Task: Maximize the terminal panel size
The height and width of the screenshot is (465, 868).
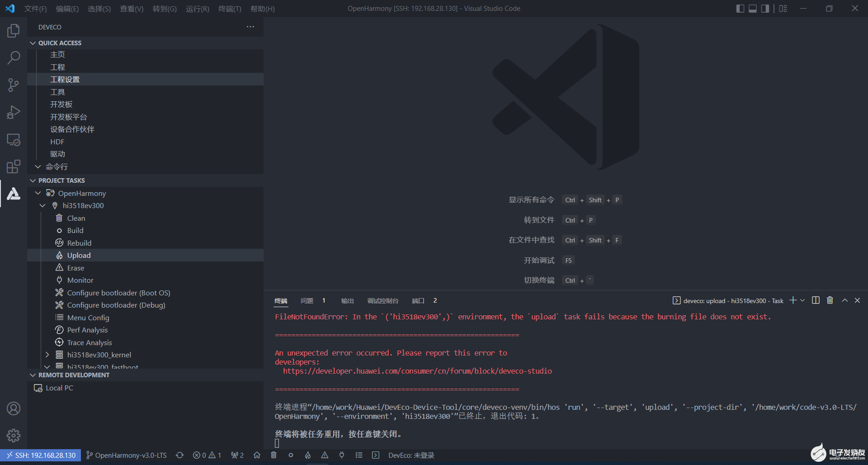Action: [x=844, y=300]
